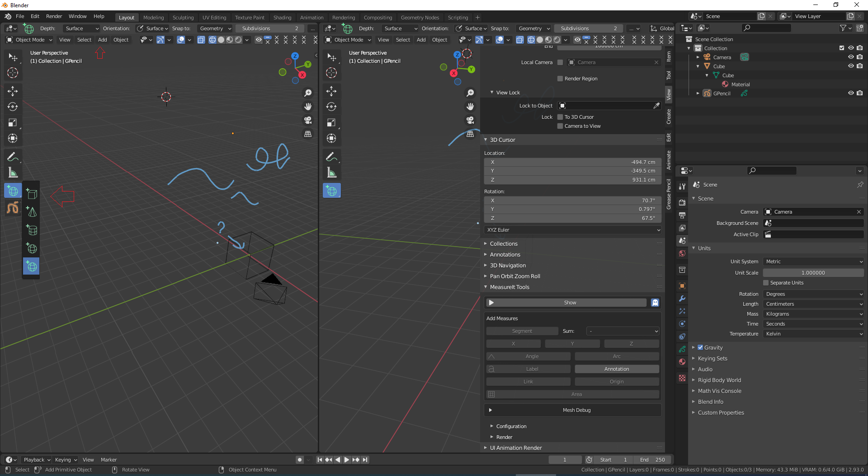Select the Move tool in left viewport
This screenshot has height=476, width=868.
[x=13, y=91]
